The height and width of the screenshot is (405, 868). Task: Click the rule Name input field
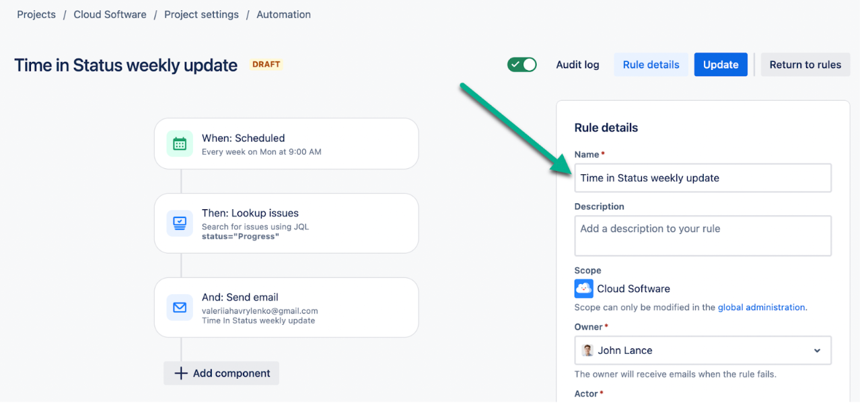(x=702, y=178)
